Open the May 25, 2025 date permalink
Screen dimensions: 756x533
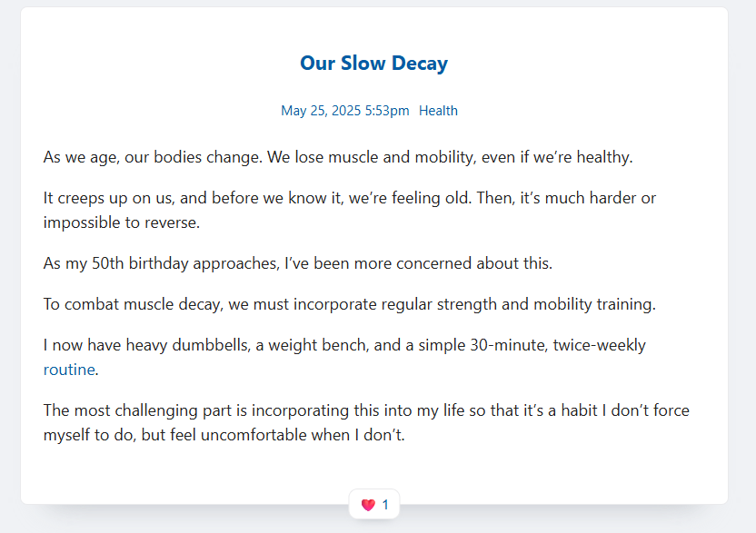(x=321, y=111)
